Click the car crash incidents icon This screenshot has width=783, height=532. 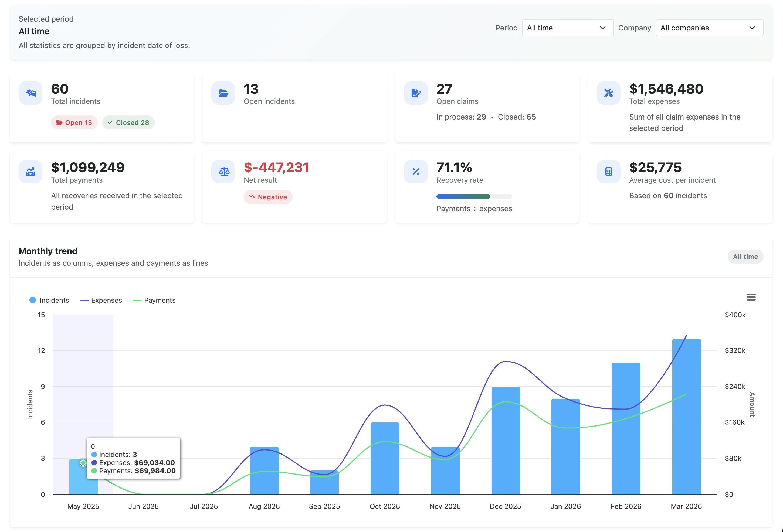pos(30,93)
